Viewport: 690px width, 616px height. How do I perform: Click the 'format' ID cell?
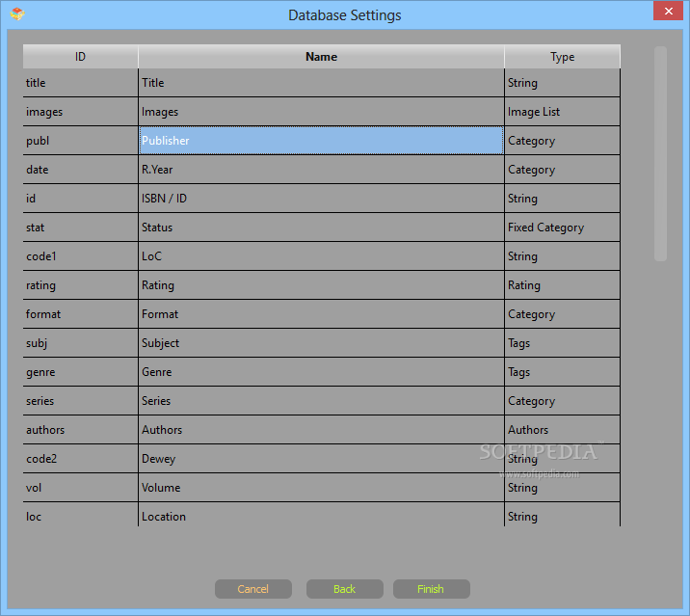tap(81, 314)
